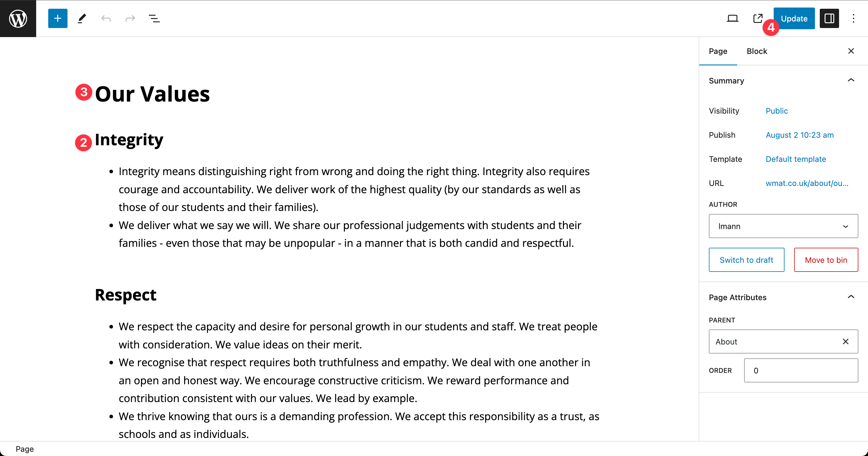Open the desktop preview icon
Viewport: 868px width, 456px height.
(732, 19)
